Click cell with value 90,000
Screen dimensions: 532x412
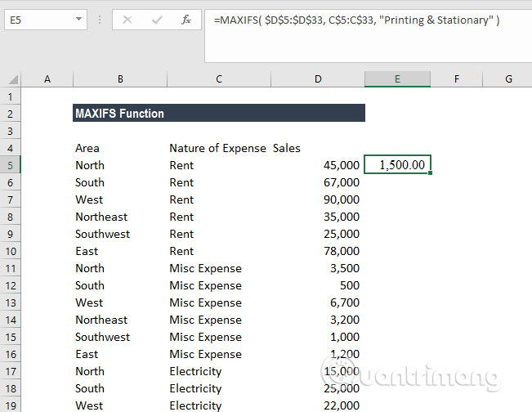click(x=318, y=199)
